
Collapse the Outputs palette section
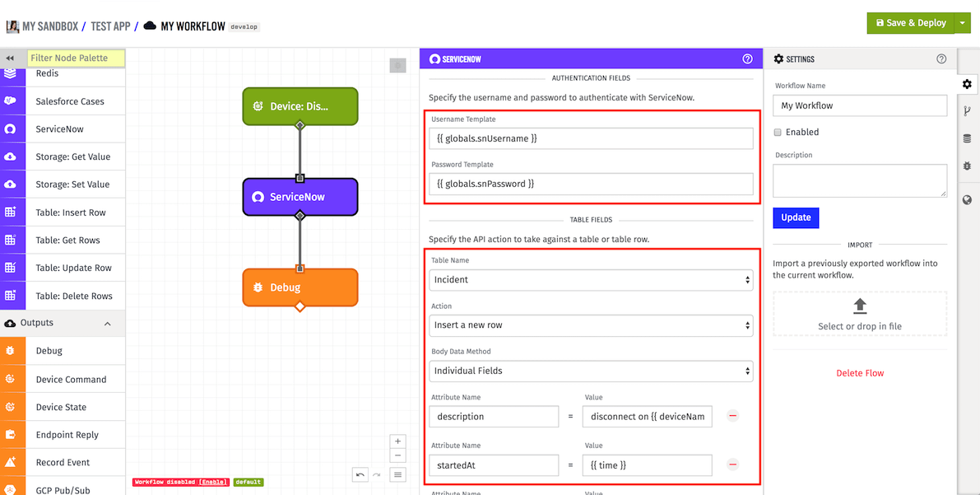pyautogui.click(x=108, y=324)
